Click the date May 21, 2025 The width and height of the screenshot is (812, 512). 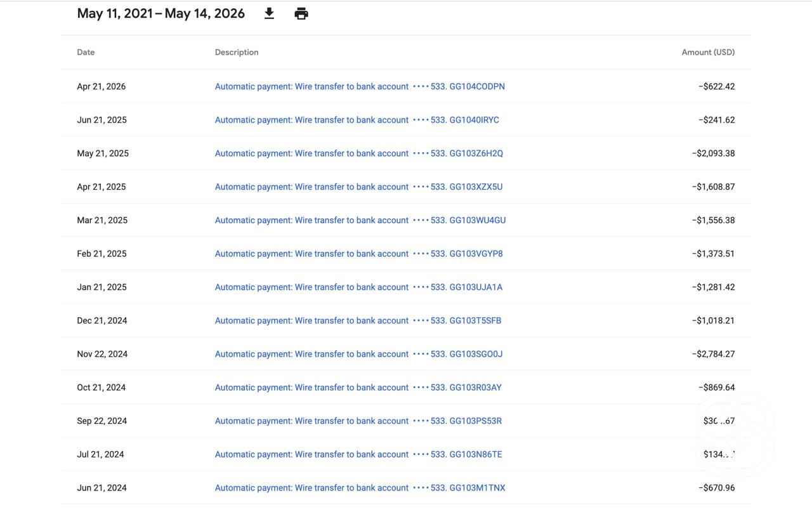(x=103, y=154)
